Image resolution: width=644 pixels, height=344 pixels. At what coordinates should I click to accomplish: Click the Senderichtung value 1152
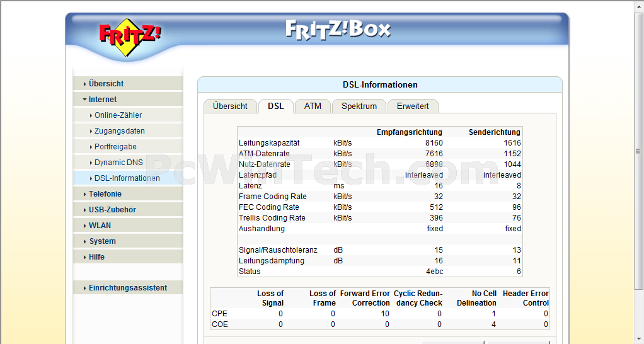512,154
